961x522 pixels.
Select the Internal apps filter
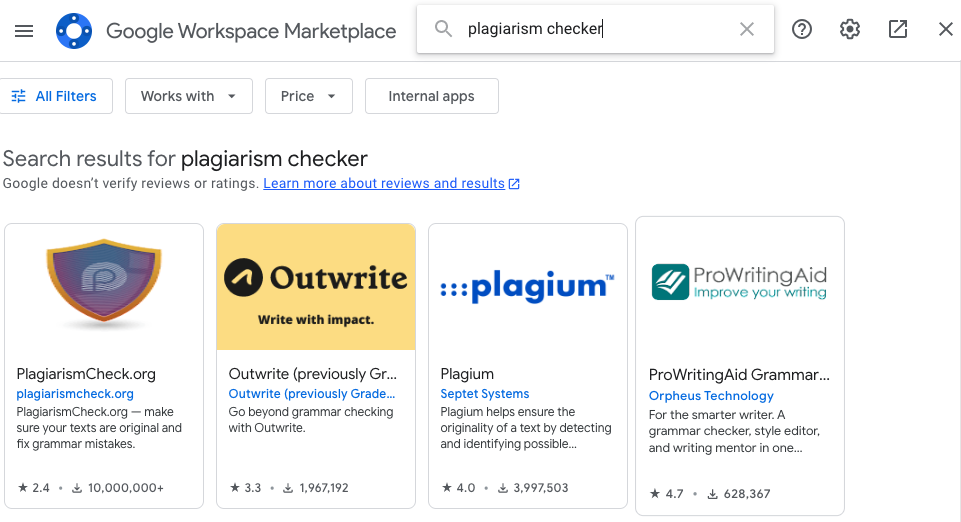[431, 96]
